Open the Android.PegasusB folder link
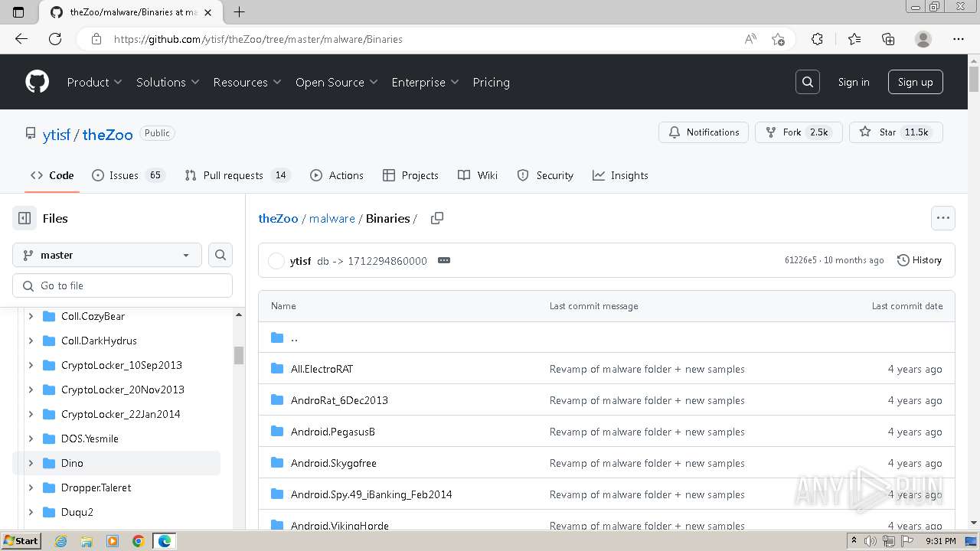The width and height of the screenshot is (980, 551). point(332,432)
